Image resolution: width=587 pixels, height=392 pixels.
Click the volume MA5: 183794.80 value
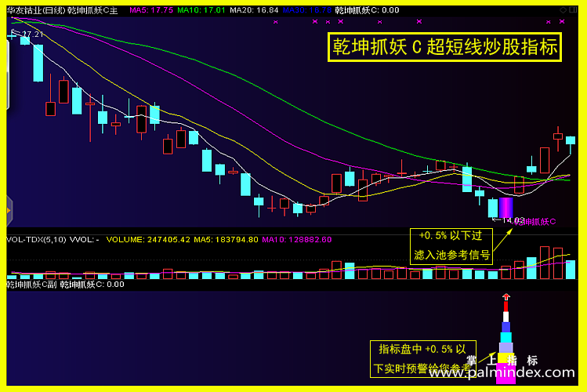[x=226, y=240]
